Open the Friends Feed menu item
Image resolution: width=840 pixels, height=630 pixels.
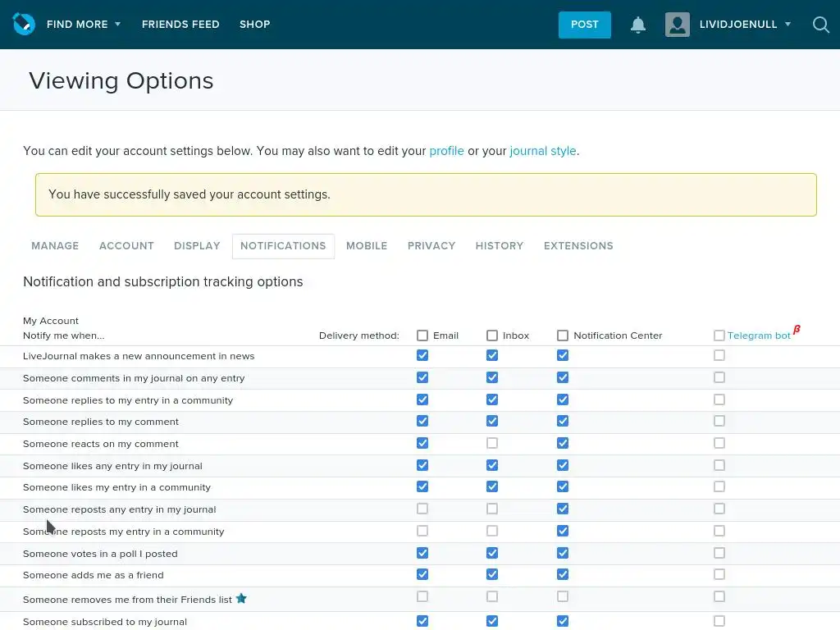click(x=180, y=25)
